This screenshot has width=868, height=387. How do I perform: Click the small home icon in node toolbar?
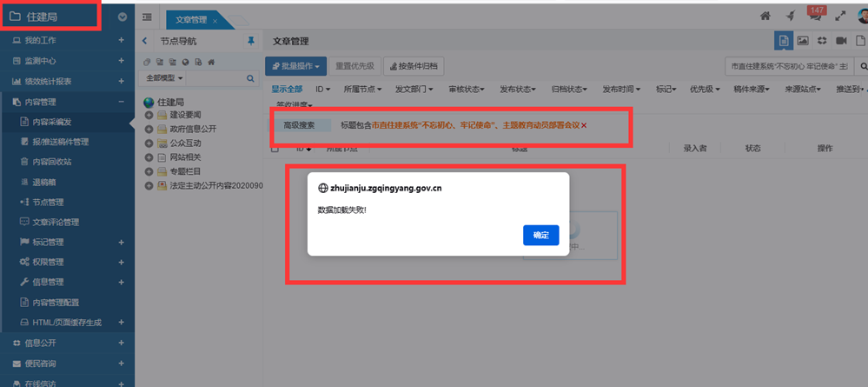(x=211, y=62)
